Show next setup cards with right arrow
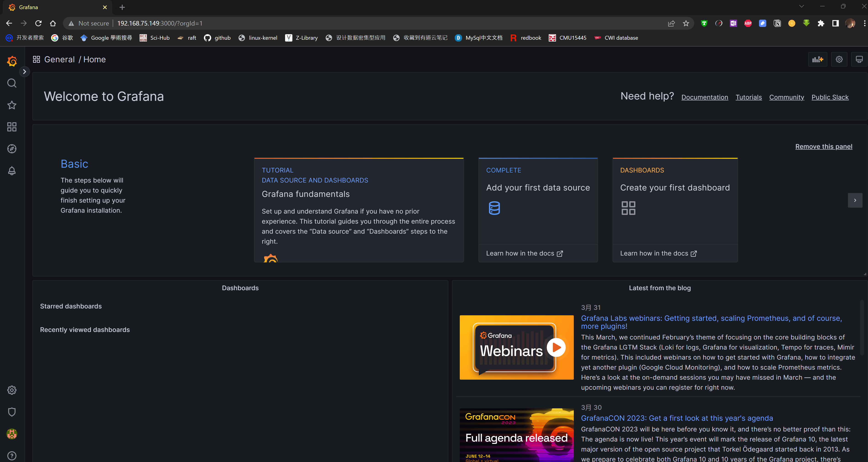Screen dimensions: 868x462 pyautogui.click(x=855, y=201)
